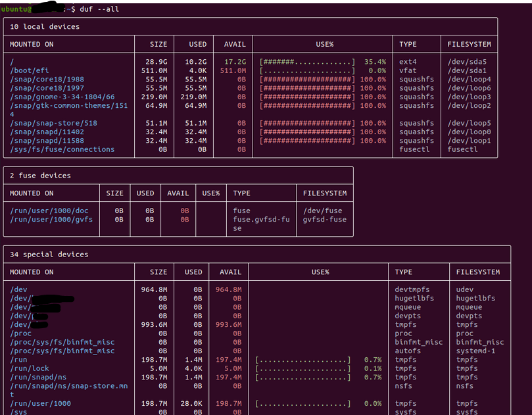Click 'FILESYSTEM' header in the fuse devices table

coord(325,193)
